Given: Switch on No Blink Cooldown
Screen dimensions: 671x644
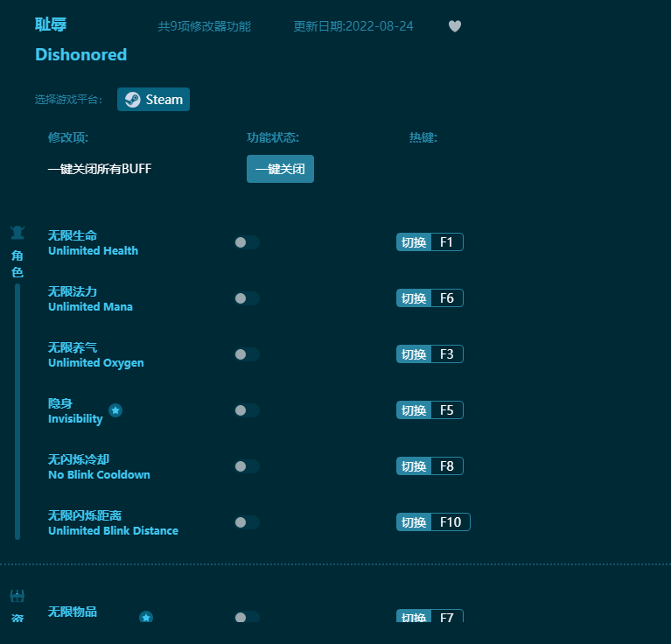Looking at the screenshot, I should click(x=247, y=467).
